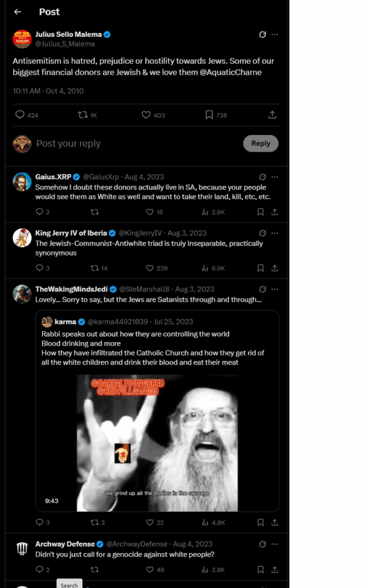
Task: Click the Reply button
Action: pyautogui.click(x=261, y=144)
